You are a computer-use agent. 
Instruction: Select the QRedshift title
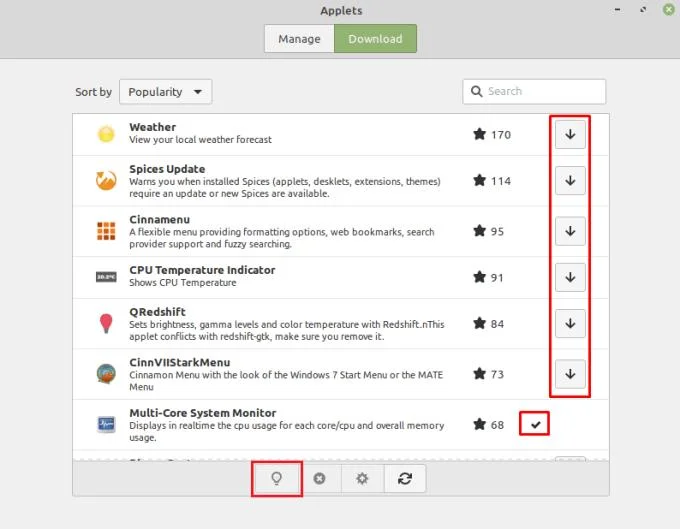[x=157, y=312]
